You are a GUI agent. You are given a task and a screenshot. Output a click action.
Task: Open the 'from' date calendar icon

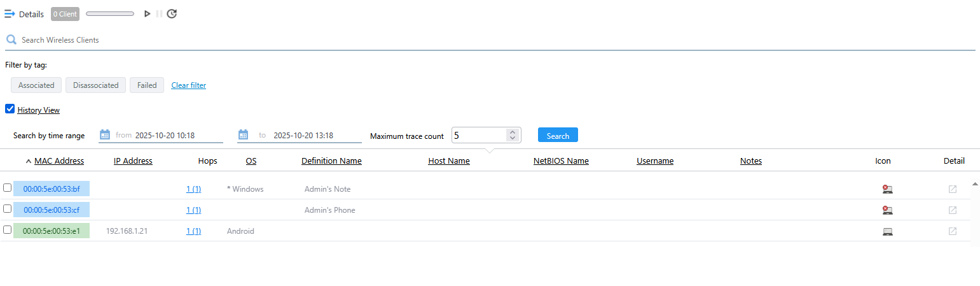pyautogui.click(x=105, y=135)
